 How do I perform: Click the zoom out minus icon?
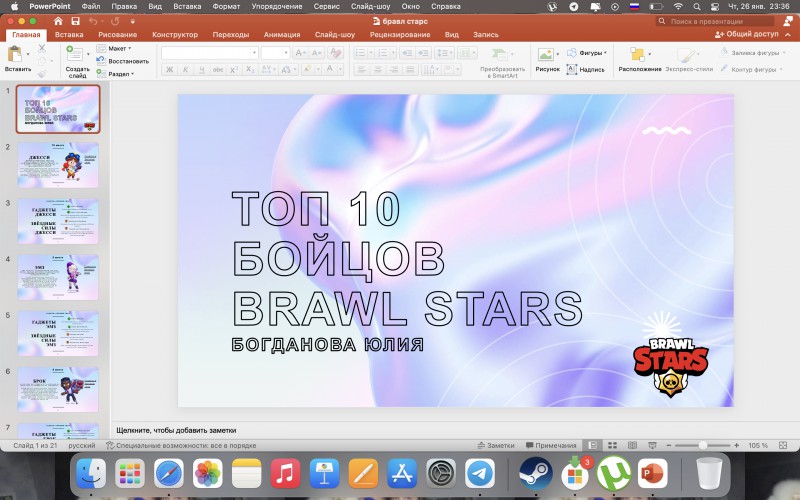tap(669, 445)
